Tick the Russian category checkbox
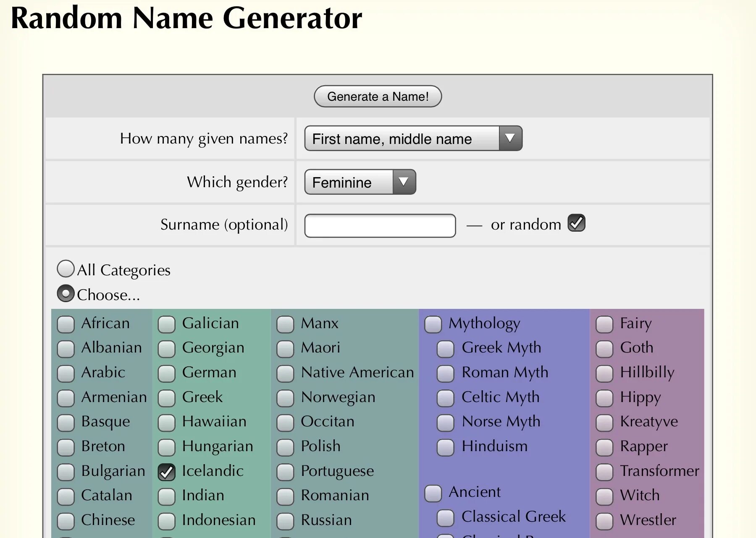The width and height of the screenshot is (756, 538). 285,521
